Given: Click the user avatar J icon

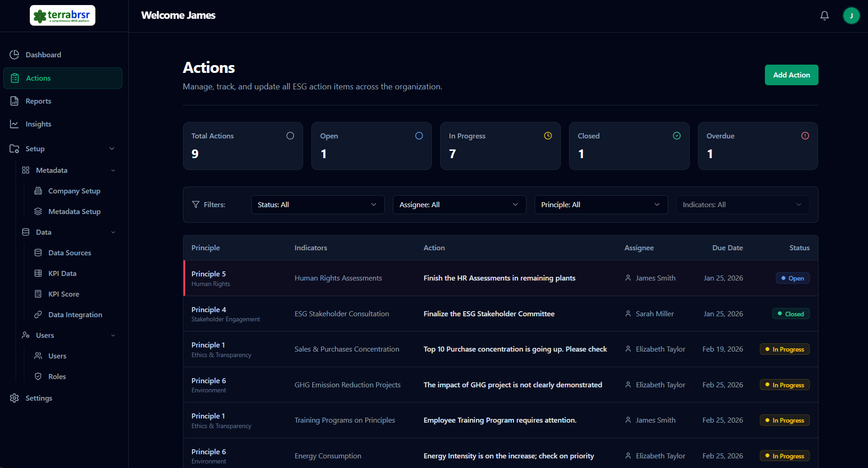Looking at the screenshot, I should tap(851, 16).
